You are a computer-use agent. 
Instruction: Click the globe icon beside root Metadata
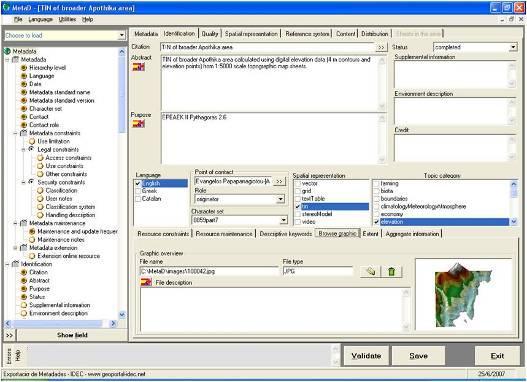7,51
